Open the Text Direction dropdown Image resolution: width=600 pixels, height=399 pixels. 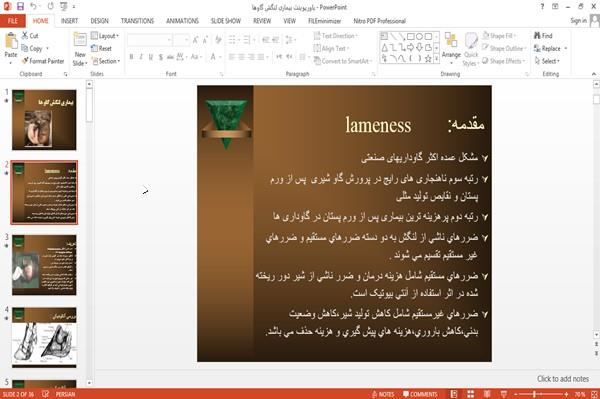336,36
